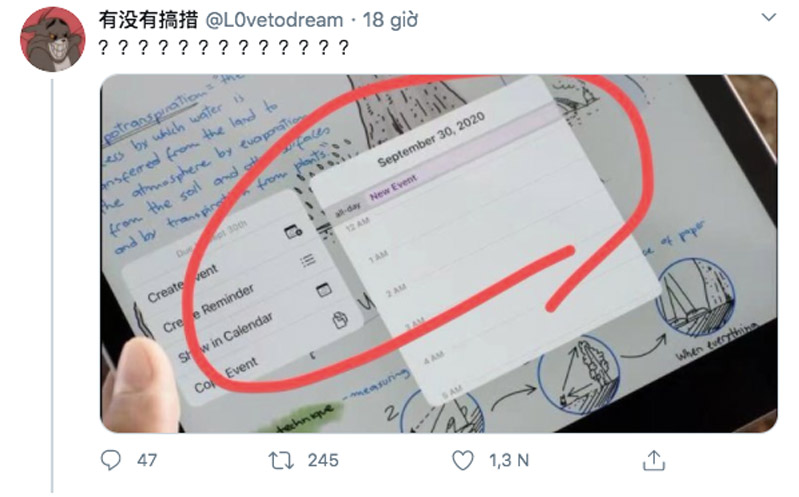Image resolution: width=799 pixels, height=497 pixels.
Task: Open the share icon below the tweet
Action: (x=654, y=460)
